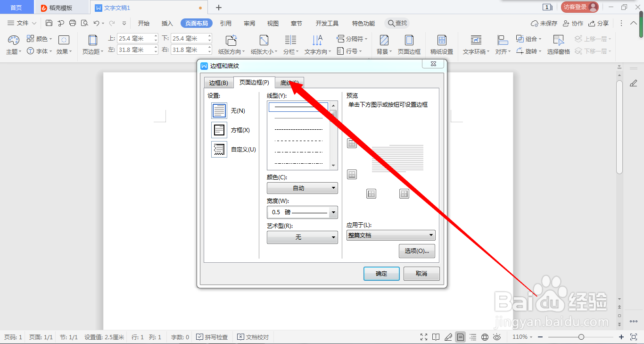This screenshot has width=644, height=344.
Task: Select the 无 (none) border setting
Action: (x=219, y=110)
